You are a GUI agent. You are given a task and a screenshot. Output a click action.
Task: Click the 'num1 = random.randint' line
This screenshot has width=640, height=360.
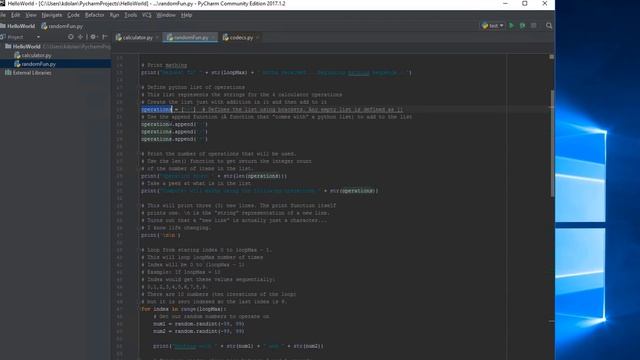(x=199, y=324)
